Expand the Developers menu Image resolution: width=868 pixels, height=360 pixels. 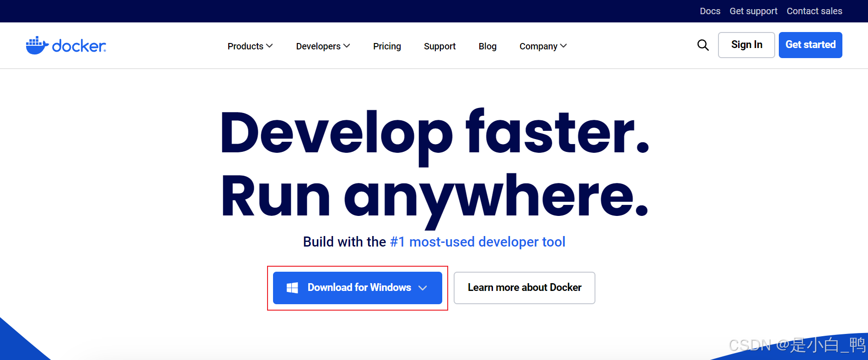click(323, 46)
